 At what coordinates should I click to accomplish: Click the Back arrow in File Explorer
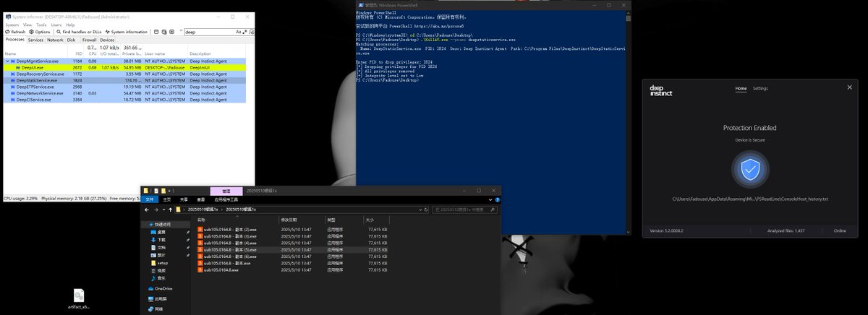pyautogui.click(x=146, y=210)
